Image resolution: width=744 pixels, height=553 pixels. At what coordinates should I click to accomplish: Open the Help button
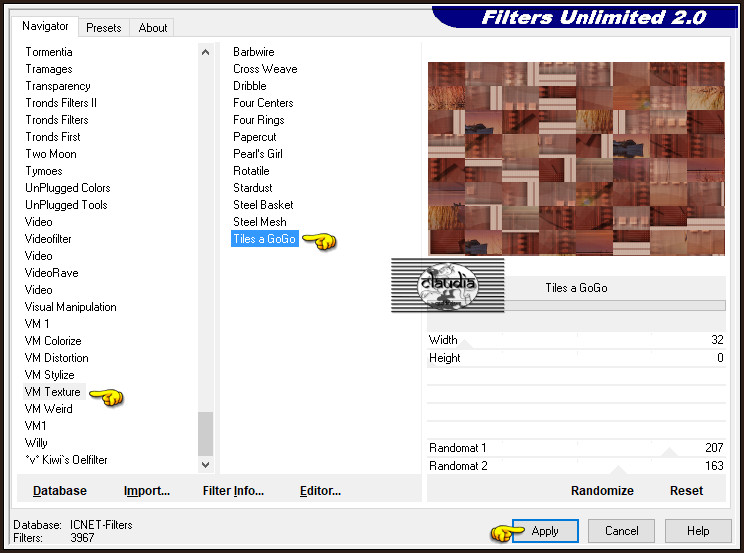698,531
